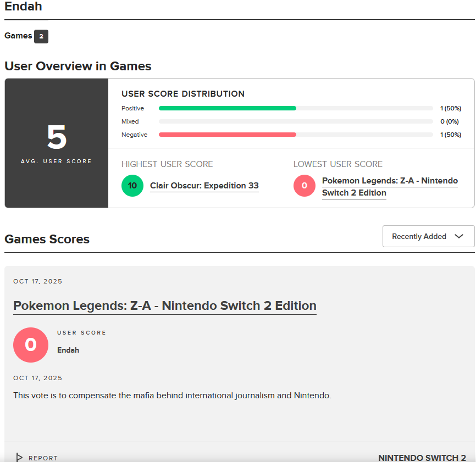The width and height of the screenshot is (476, 462).
Task: Click the review text about mafia
Action: [x=172, y=396]
